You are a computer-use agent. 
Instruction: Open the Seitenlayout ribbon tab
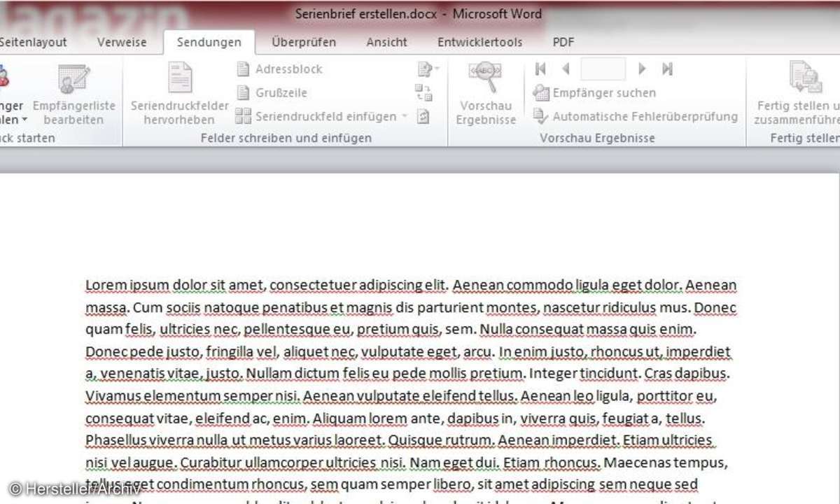tap(33, 42)
